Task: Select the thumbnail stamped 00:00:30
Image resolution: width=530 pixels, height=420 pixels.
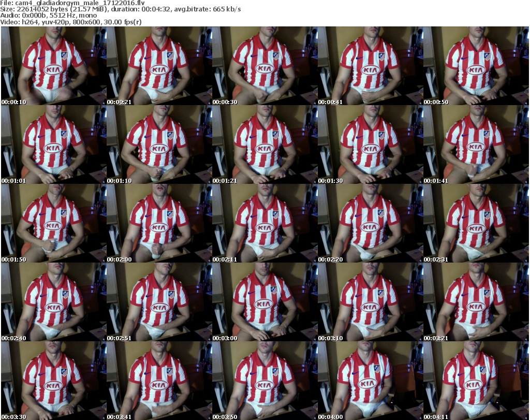Action: point(264,66)
